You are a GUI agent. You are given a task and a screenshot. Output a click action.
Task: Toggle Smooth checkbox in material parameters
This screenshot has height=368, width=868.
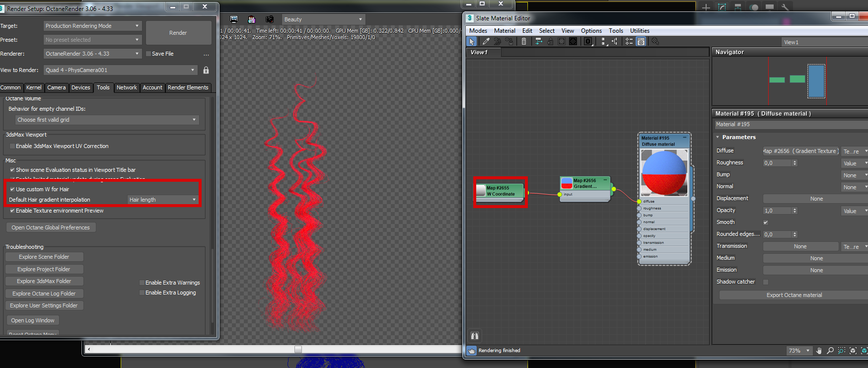(x=766, y=222)
